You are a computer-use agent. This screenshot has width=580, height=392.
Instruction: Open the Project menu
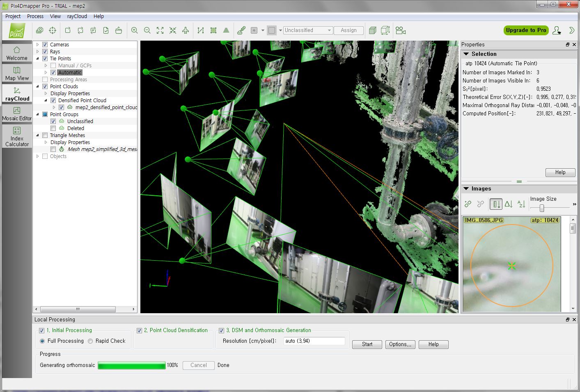click(13, 16)
